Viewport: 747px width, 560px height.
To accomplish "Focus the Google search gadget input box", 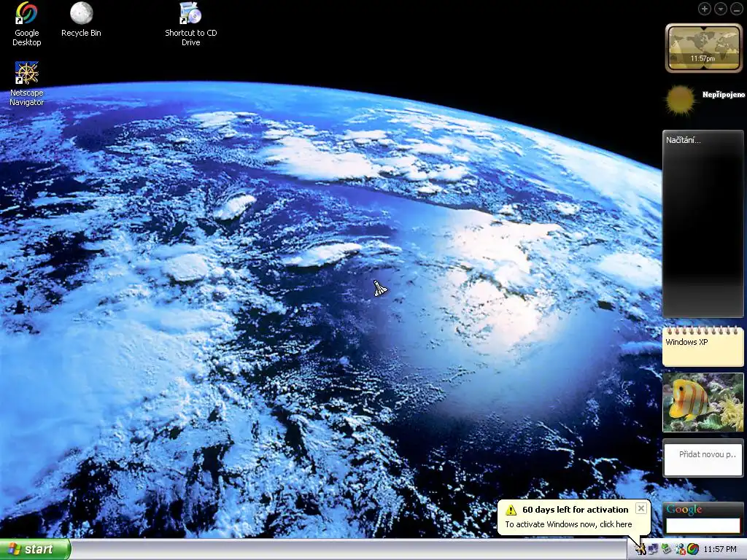I will click(703, 525).
